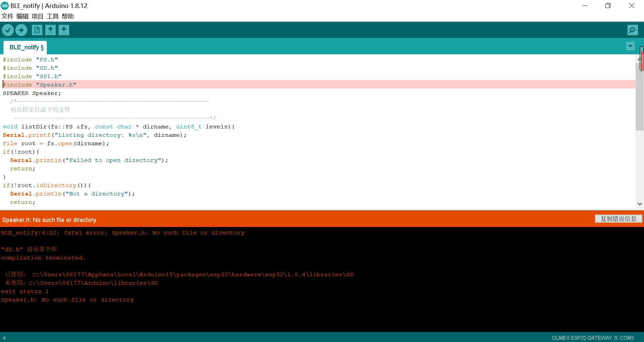Click the if(!root){ line

(21, 152)
